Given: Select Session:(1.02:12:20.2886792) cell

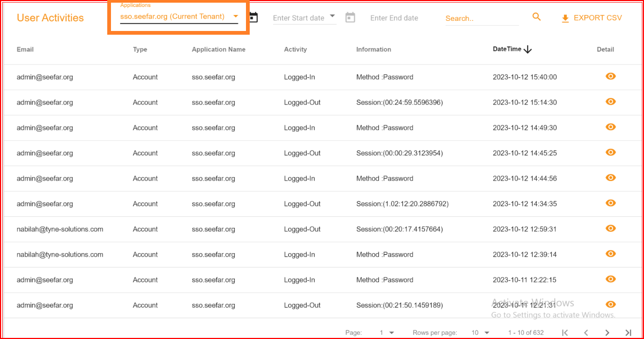Looking at the screenshot, I should (x=402, y=204).
